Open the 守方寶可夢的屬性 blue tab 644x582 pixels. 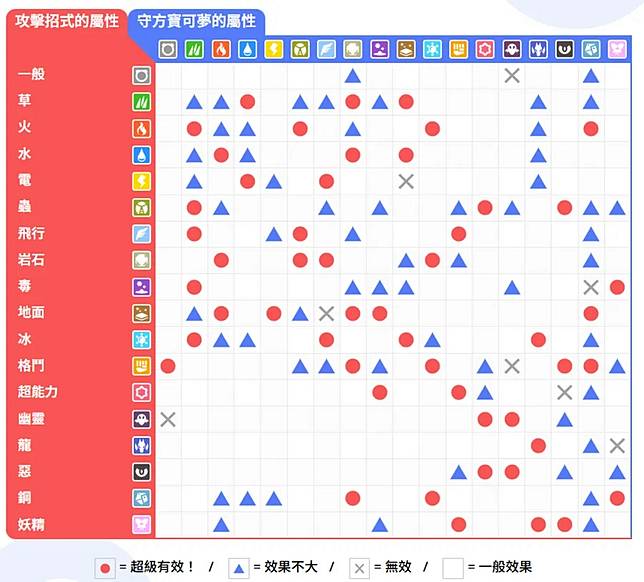click(x=197, y=21)
